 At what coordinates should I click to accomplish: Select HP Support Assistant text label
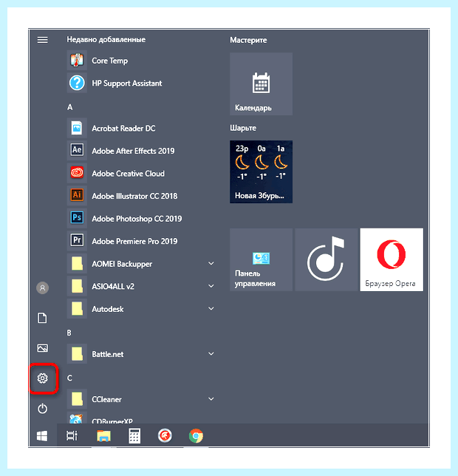coord(127,84)
